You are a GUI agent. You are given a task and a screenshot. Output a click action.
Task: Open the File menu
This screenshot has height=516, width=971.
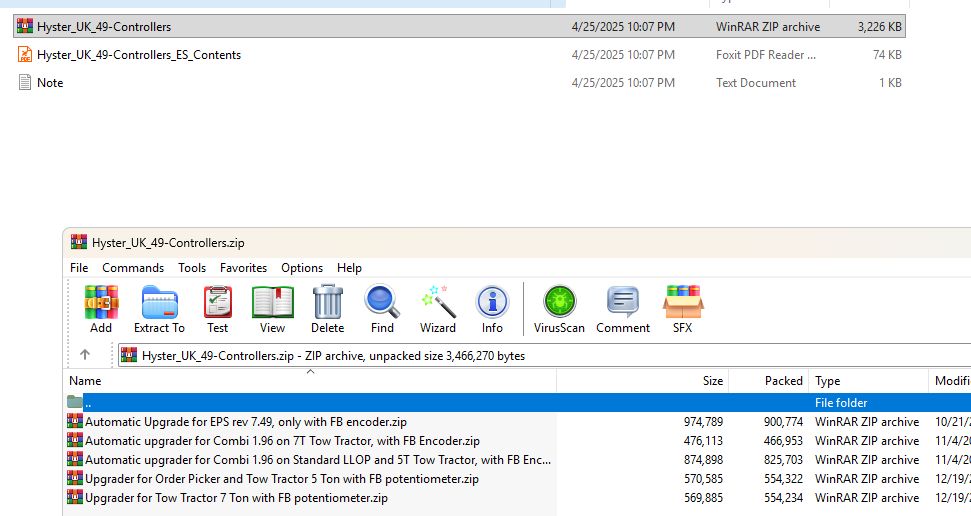point(79,268)
